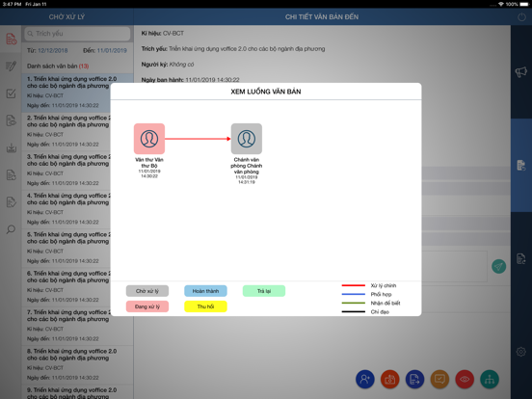
Task: Click the Wi-Fi icon in status bar
Action: (501, 4)
